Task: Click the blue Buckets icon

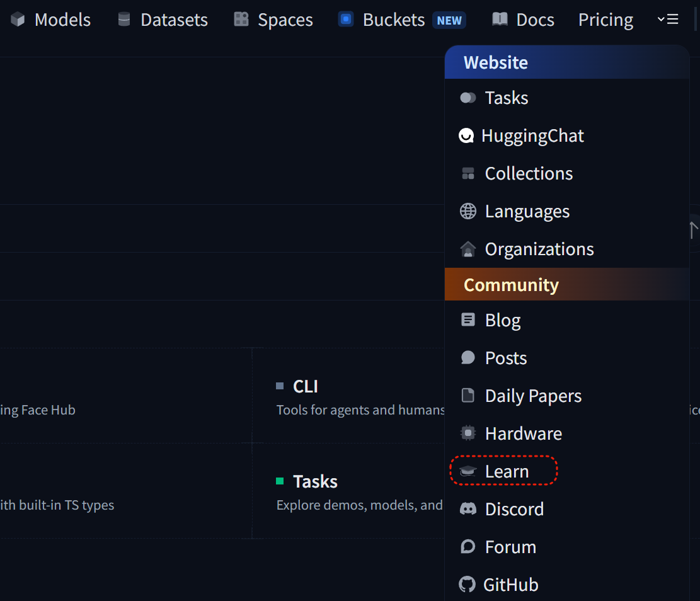Action: (346, 19)
